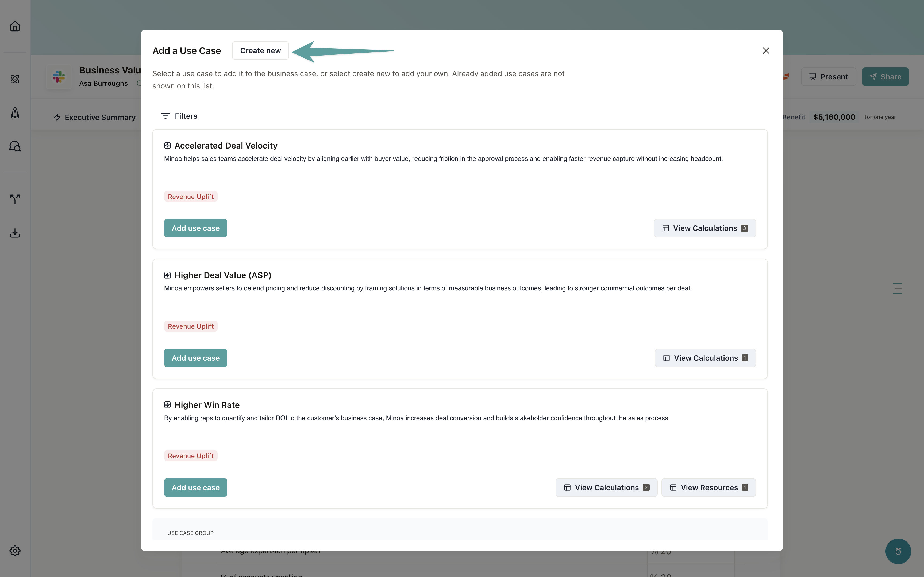Open the Executive Summary tab
924x577 pixels.
click(95, 117)
